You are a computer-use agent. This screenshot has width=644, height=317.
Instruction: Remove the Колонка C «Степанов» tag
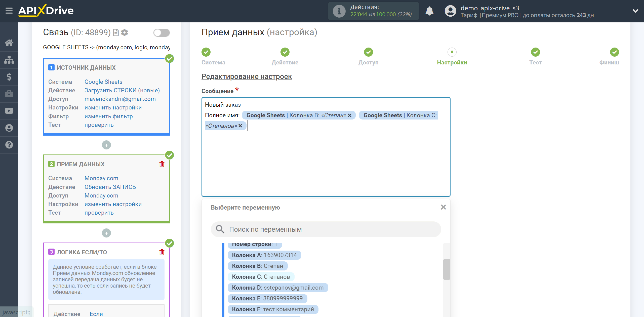[240, 126]
